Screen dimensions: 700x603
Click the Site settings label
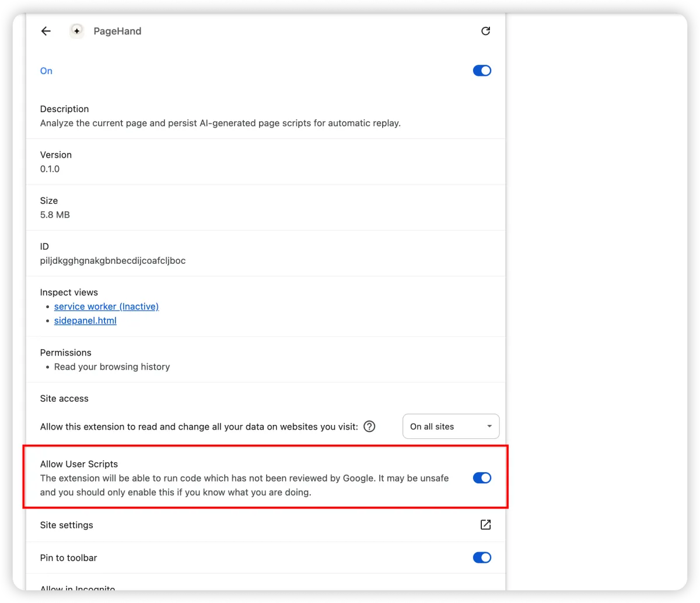(66, 525)
